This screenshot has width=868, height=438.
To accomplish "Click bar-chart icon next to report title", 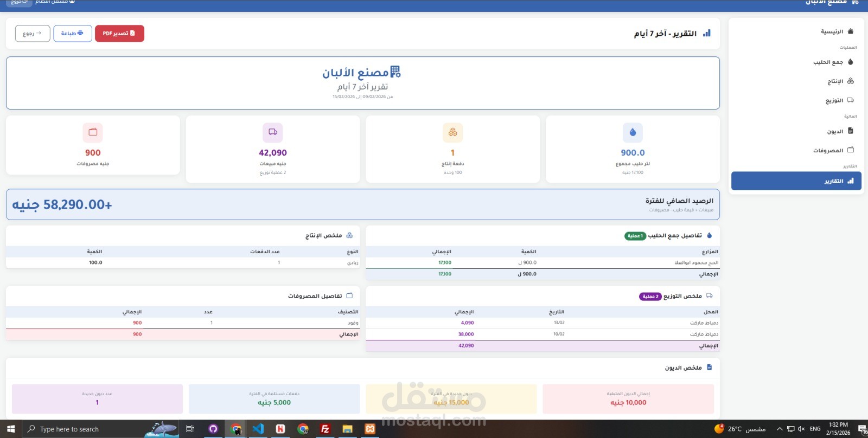I will (706, 33).
